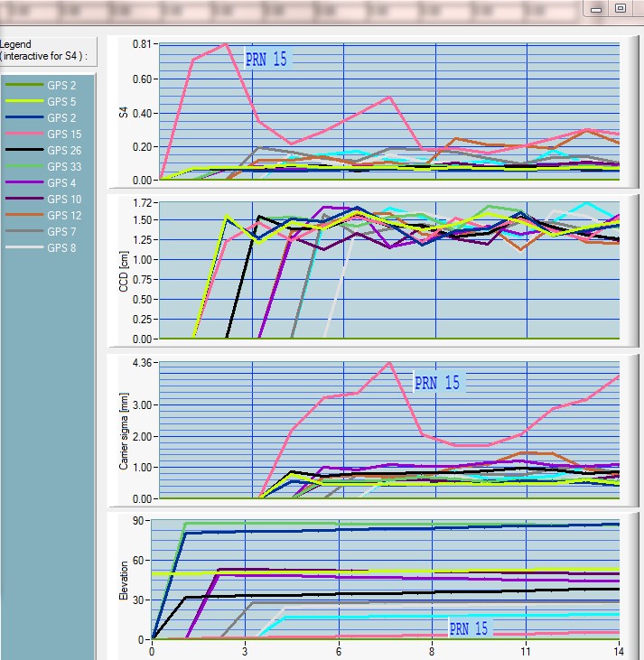Click the Elevation axis title
644x660 pixels.
[x=124, y=581]
